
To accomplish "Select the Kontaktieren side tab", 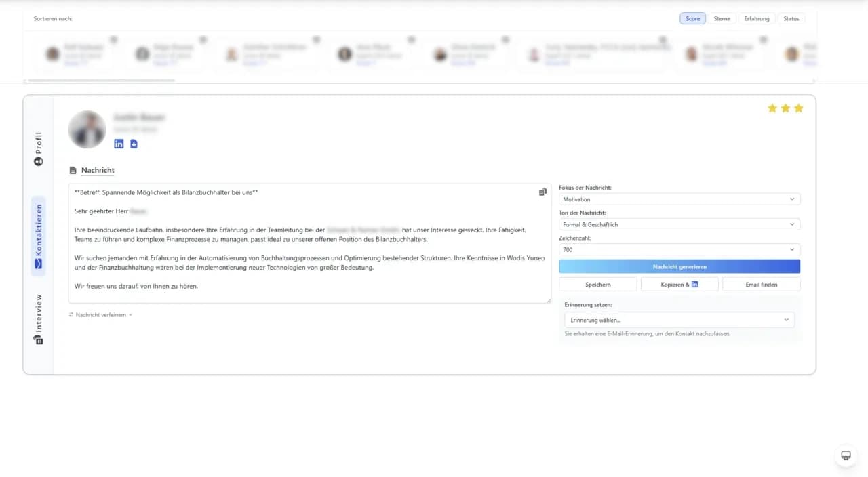I will (39, 236).
